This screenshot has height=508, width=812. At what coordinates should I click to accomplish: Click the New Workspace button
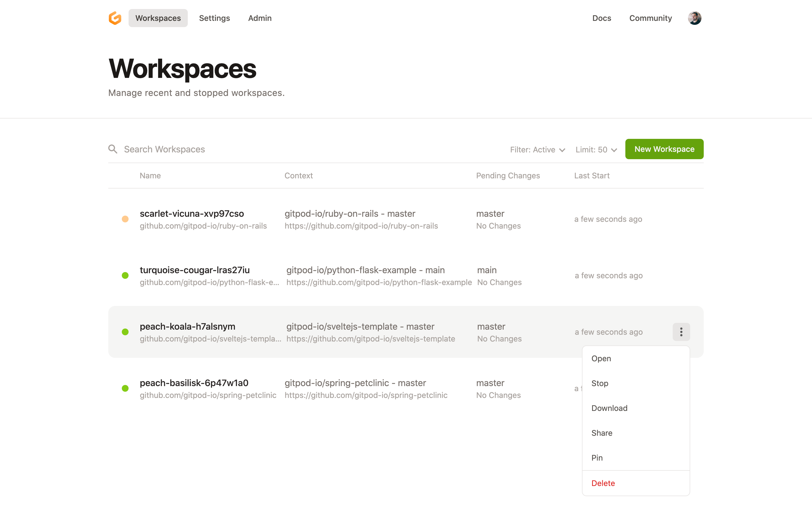[x=664, y=149]
